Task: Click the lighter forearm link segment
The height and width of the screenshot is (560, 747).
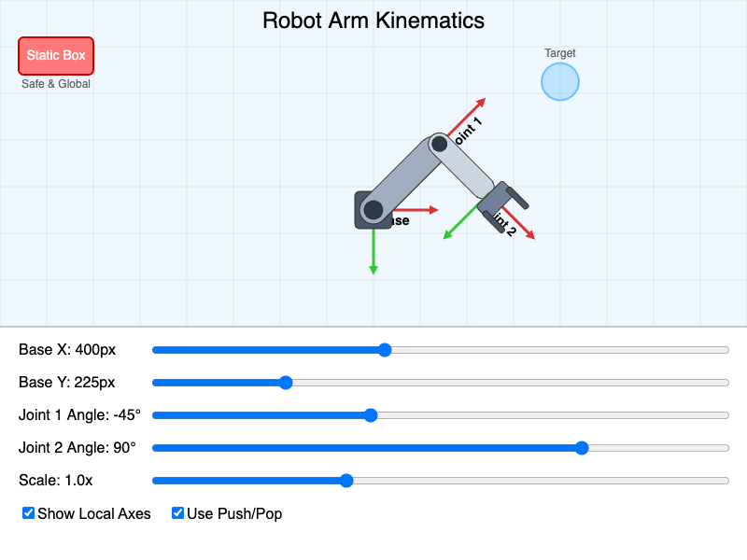Action: 461,166
